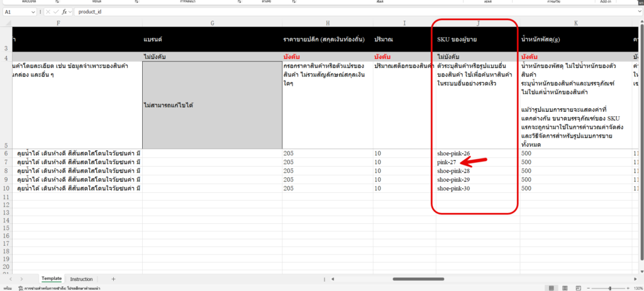Click zoom out minus button
Screen dimensions: 644x291
click(x=589, y=288)
